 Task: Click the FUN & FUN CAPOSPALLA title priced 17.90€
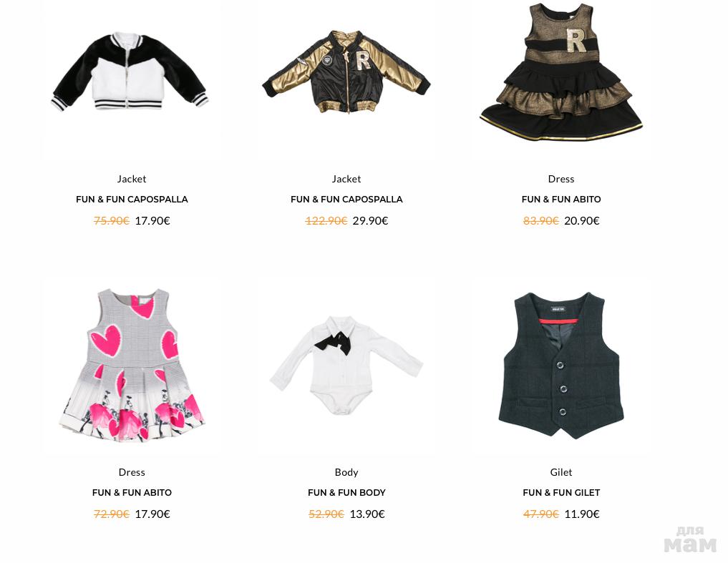coord(132,200)
